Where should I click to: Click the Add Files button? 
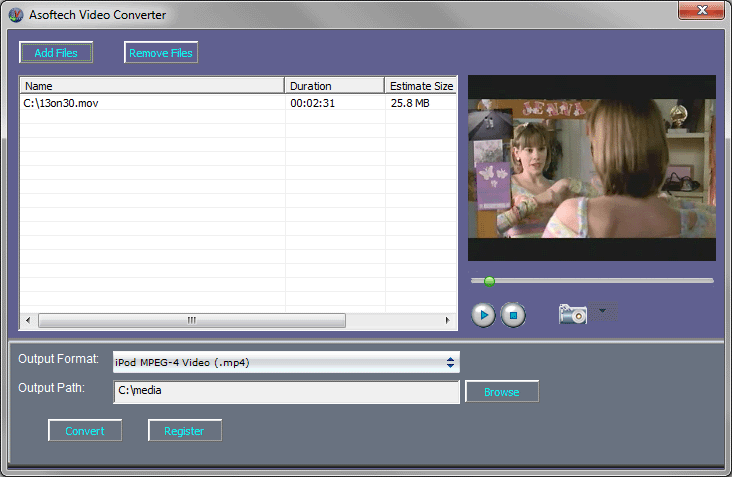[56, 53]
